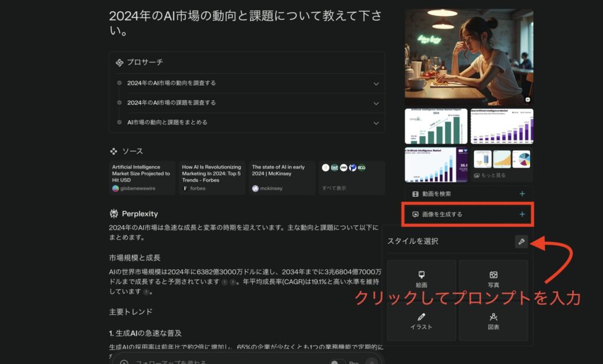
Task: Click the wrench icon beside スタイルを選択
Action: pyautogui.click(x=521, y=241)
